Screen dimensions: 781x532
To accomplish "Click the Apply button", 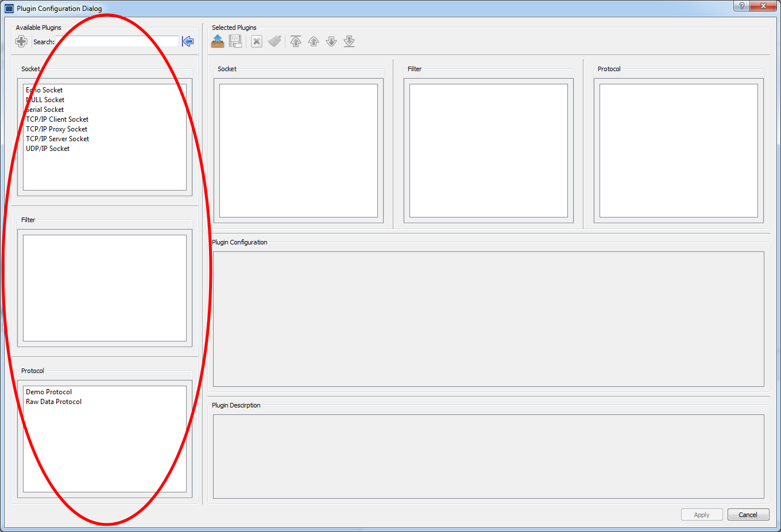I will [702, 514].
